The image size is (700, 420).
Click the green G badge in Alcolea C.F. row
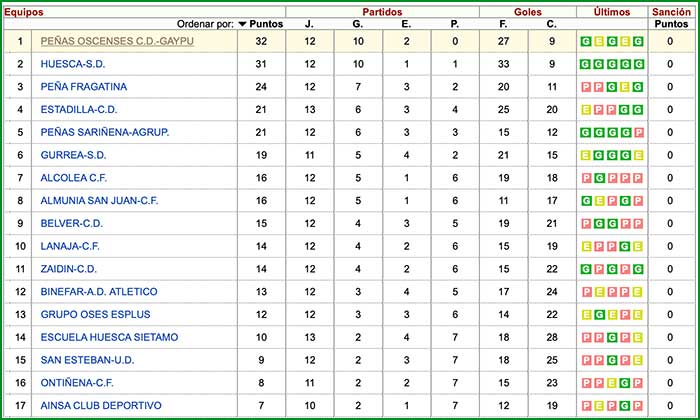click(x=599, y=178)
